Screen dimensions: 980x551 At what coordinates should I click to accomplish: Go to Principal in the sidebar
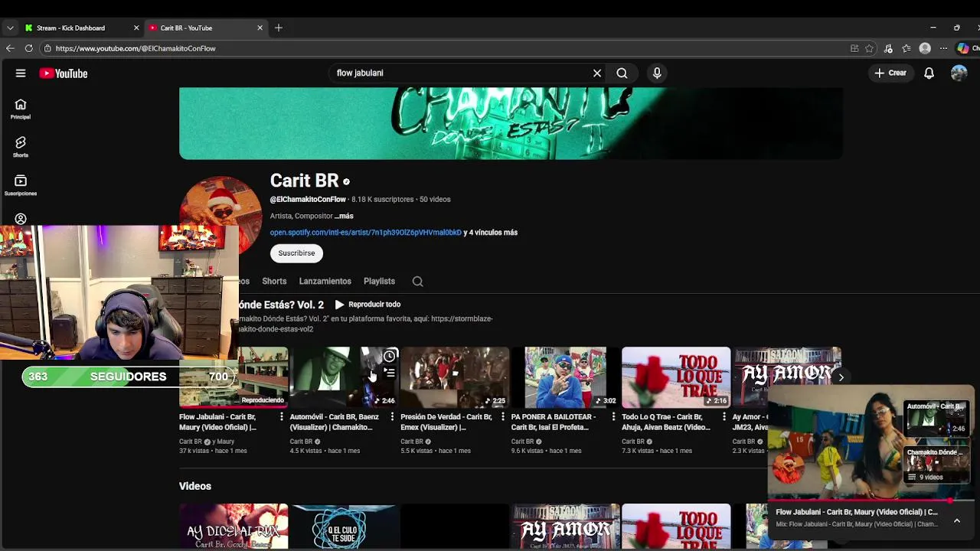tap(21, 109)
